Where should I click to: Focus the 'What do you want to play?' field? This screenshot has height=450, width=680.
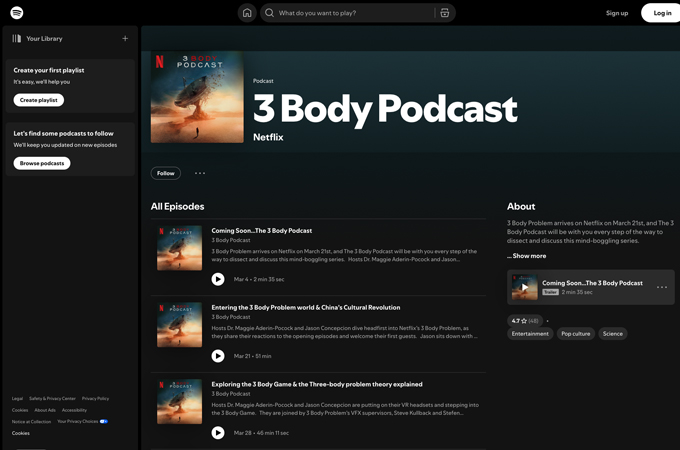pyautogui.click(x=357, y=13)
